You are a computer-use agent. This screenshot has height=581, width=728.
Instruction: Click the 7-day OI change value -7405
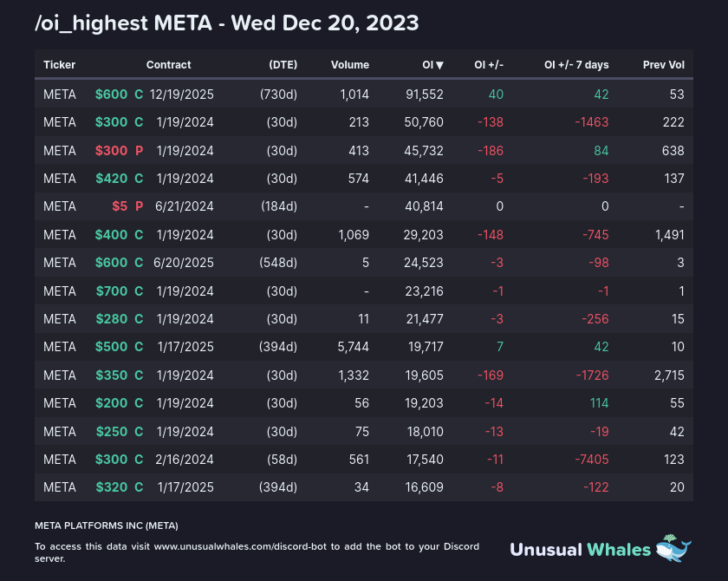click(592, 460)
